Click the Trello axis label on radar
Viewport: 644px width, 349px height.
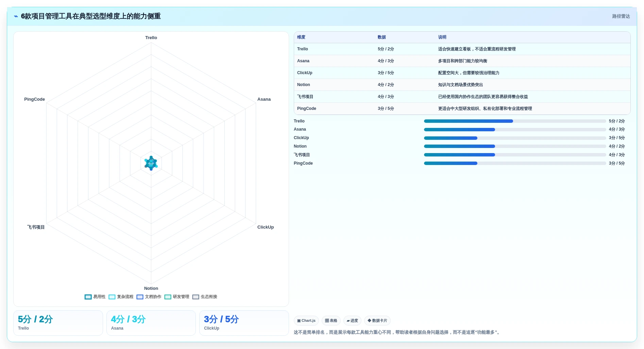[x=151, y=38]
